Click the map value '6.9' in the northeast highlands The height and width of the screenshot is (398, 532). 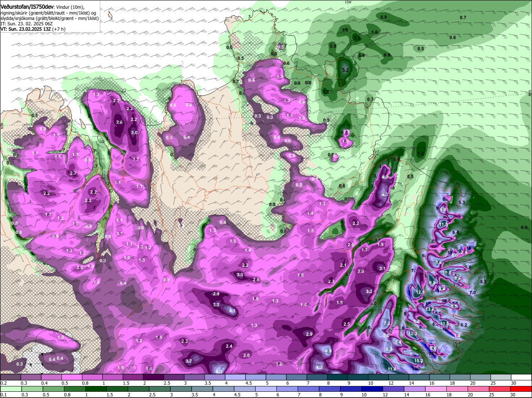[x=443, y=210]
